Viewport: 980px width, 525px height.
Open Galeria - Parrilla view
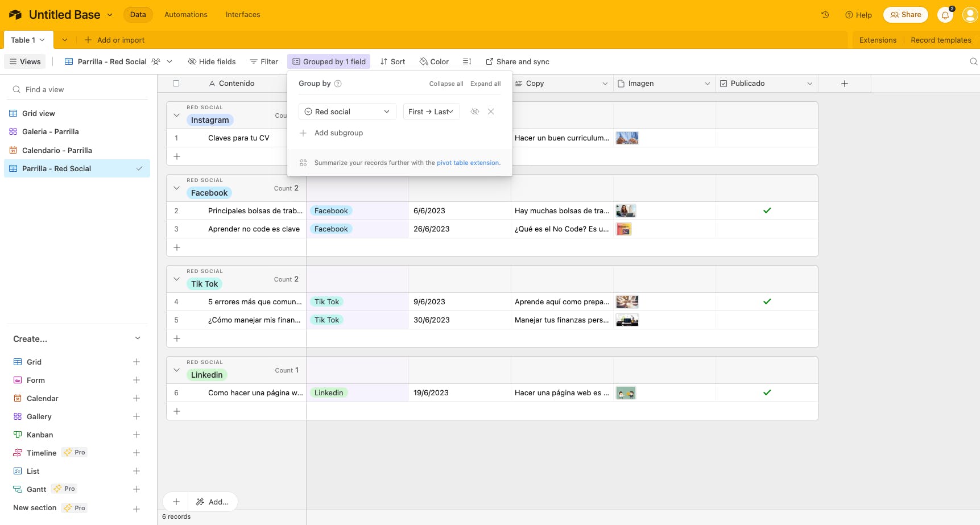point(77,131)
